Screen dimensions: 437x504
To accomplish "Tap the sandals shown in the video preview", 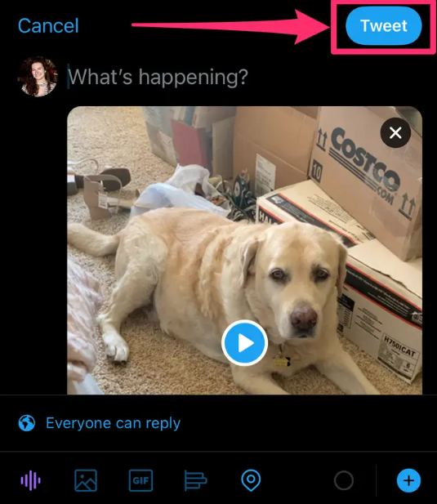I will (x=98, y=190).
